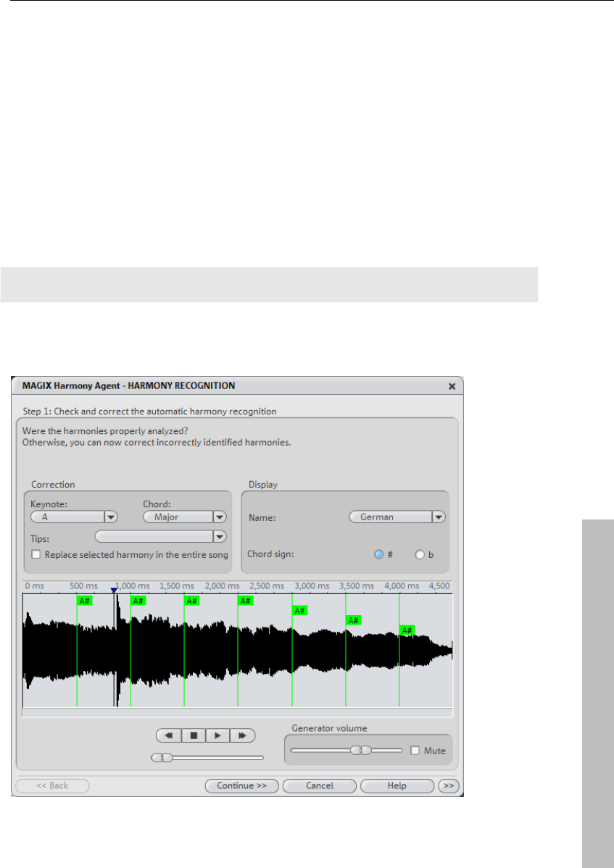Click the blue playhead marker on the ruler
This screenshot has height=868, width=614.
pos(114,591)
